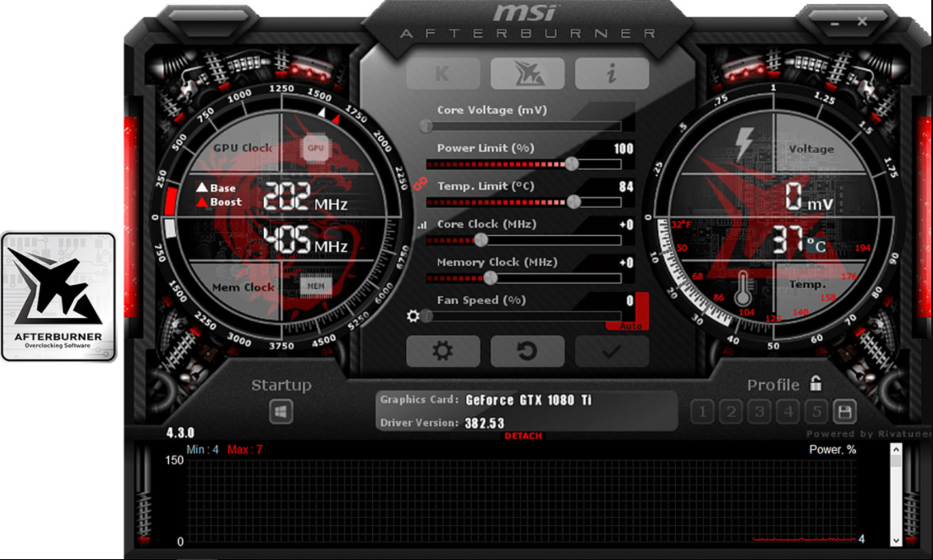
Task: Click the 4.3.0 version number
Action: 180,432
